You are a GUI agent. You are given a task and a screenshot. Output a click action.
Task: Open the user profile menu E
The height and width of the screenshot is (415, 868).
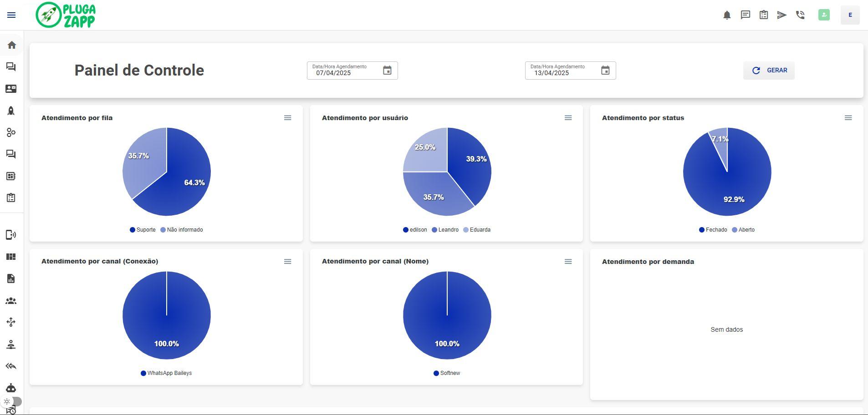pos(850,15)
